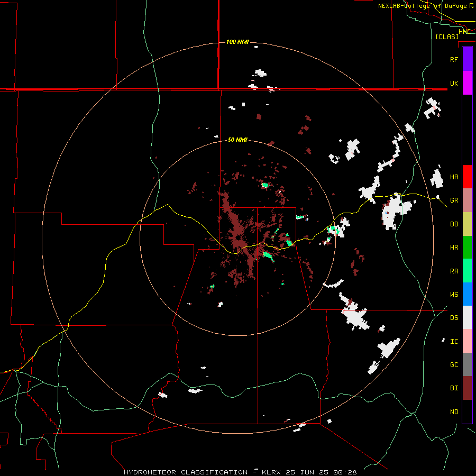This screenshot has width=476, height=476.
Task: Click the HR heavy rain green swatch
Action: tap(467, 248)
